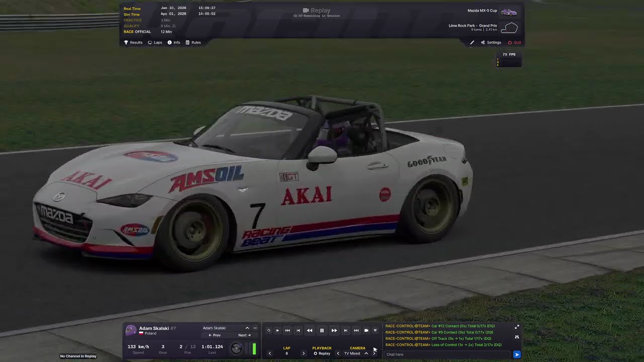Click the RACE OFFICIAL session row
Viewport: 644px width, 362px height.
tap(148, 32)
